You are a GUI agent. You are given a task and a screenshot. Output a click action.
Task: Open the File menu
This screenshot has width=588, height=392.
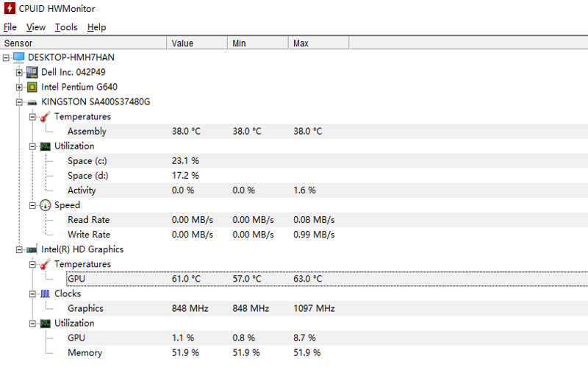point(10,27)
